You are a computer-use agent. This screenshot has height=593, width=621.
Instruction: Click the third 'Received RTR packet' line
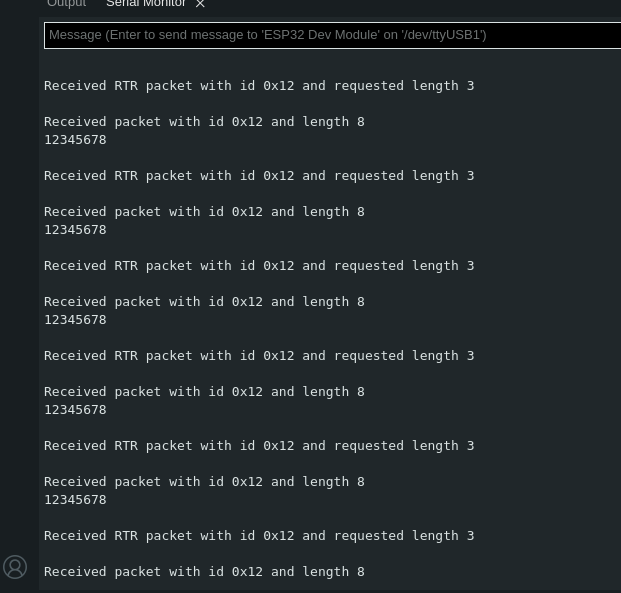coord(259,266)
